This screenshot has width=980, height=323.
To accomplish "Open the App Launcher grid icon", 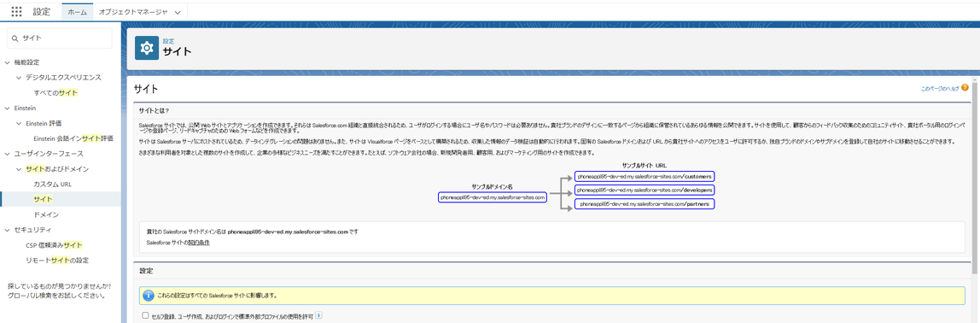I will (x=17, y=11).
